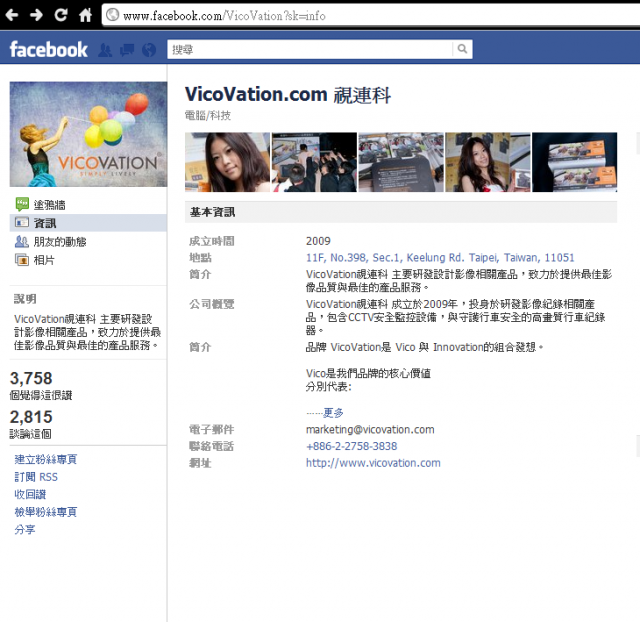This screenshot has height=622, width=640.
Task: Click the 2,815 talking about count
Action: point(31,417)
